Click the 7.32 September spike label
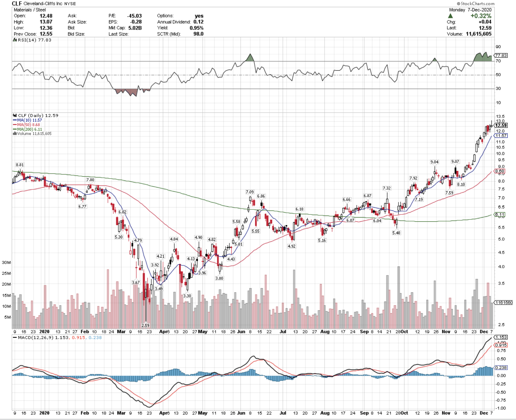 click(387, 188)
